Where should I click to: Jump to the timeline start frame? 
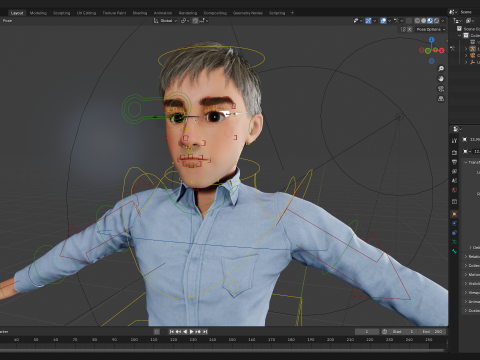172,332
